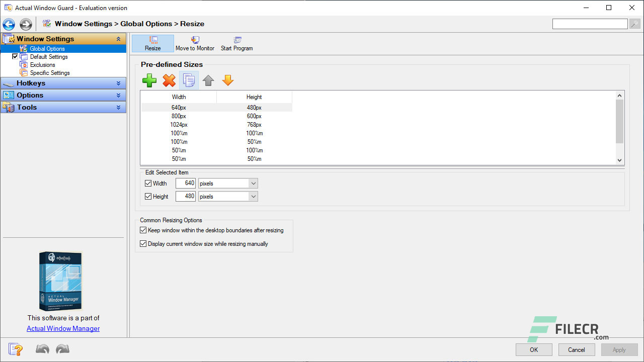Click the sizes list scroll down arrow

pos(620,160)
